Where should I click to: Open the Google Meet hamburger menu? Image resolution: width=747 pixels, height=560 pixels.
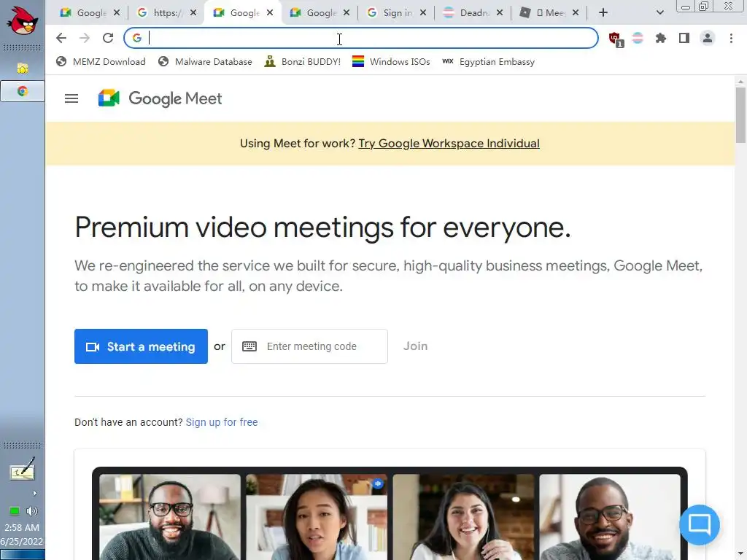(x=71, y=98)
